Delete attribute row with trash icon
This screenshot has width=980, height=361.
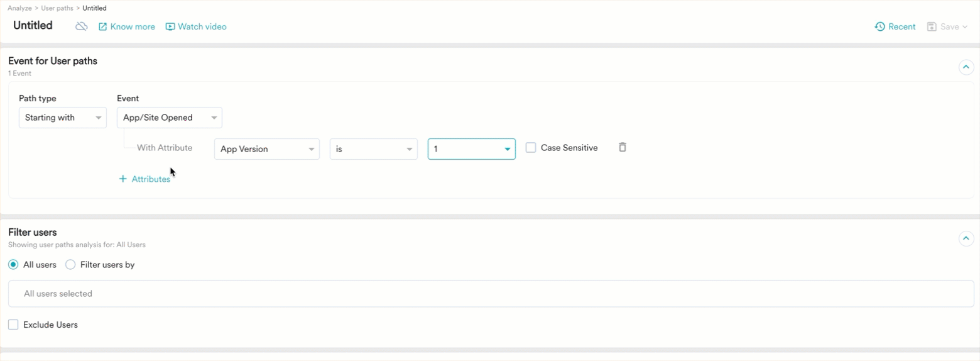pos(622,147)
